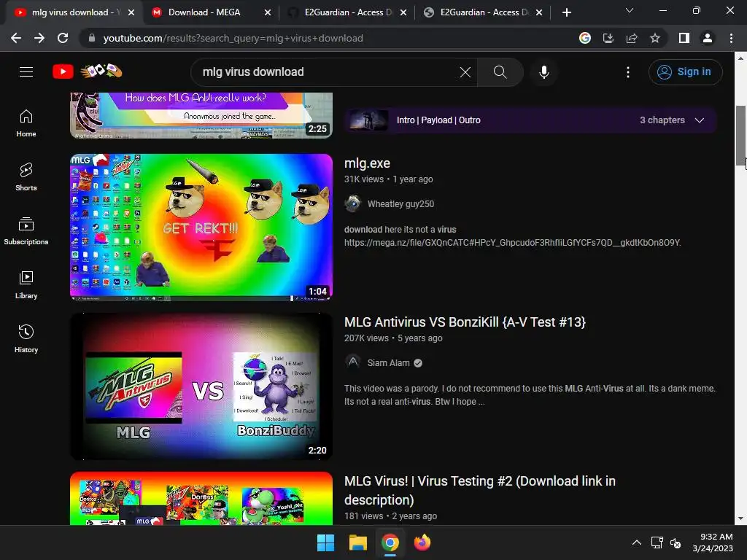Open Chrome three-dot menu
The width and height of the screenshot is (747, 560).
pos(731,38)
